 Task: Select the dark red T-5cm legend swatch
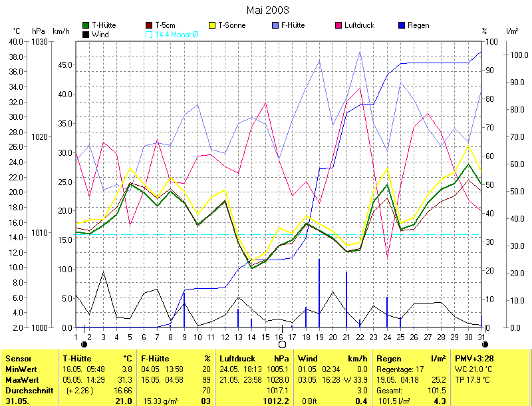pyautogui.click(x=149, y=25)
